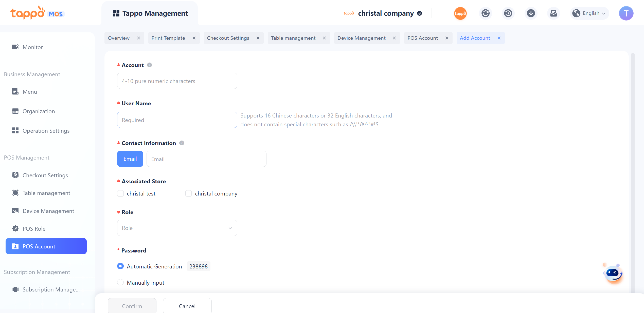Expand the Role dropdown
This screenshot has height=313, width=644.
(177, 228)
